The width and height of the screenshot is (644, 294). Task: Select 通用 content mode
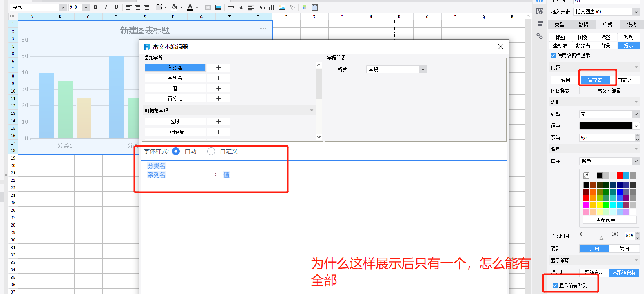566,80
